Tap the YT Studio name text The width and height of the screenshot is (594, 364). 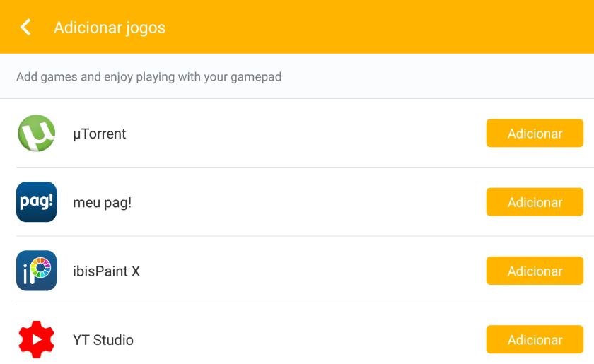pyautogui.click(x=103, y=340)
